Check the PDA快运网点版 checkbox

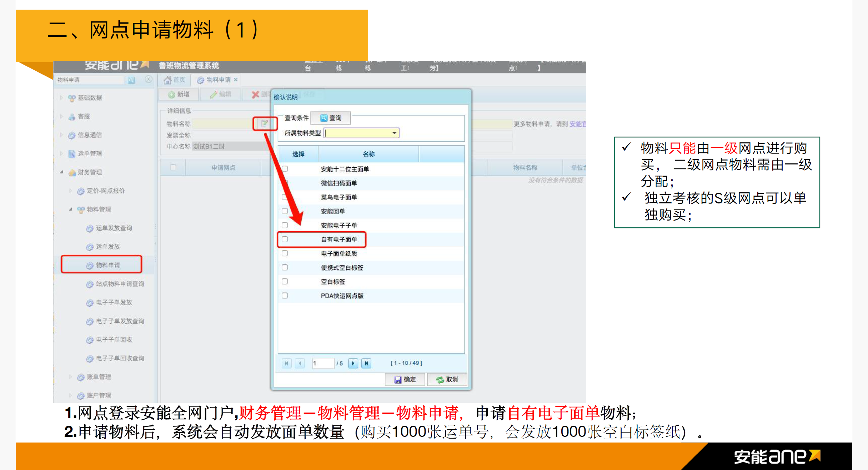coord(285,295)
